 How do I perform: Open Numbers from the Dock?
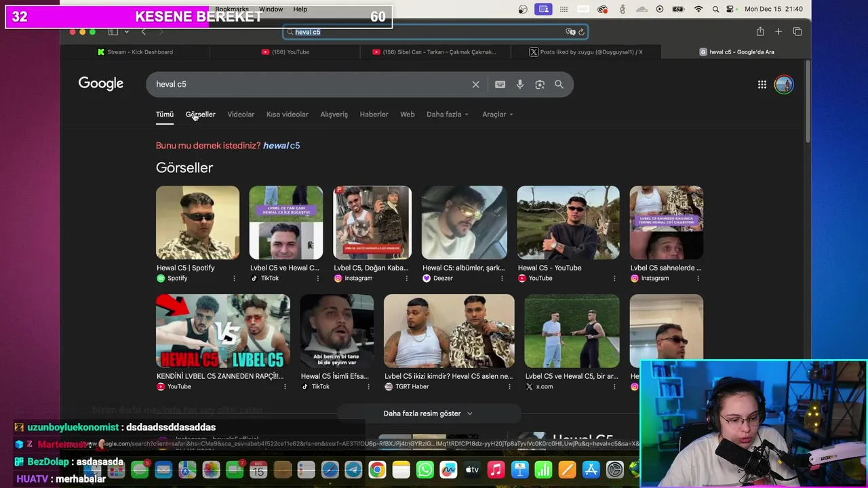tap(543, 470)
